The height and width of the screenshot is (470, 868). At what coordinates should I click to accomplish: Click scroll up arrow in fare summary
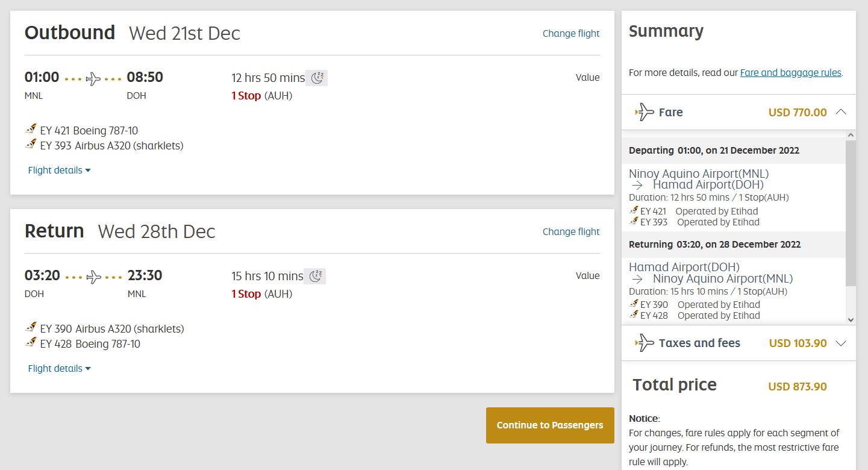[851, 135]
